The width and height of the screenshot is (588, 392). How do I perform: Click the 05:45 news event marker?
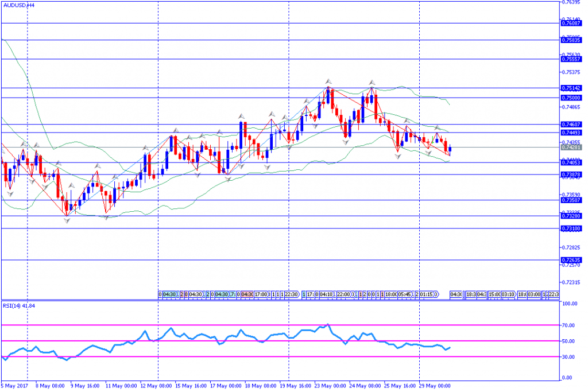[405, 294]
